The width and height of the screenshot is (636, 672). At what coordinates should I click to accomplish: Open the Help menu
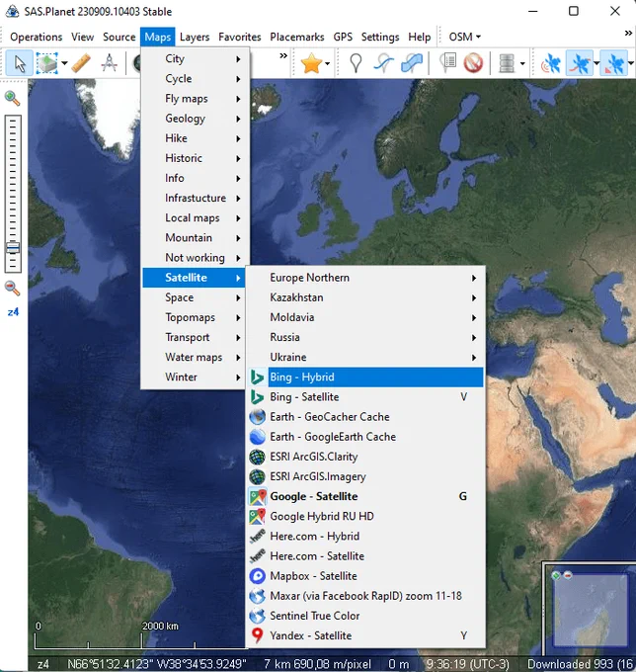[420, 37]
